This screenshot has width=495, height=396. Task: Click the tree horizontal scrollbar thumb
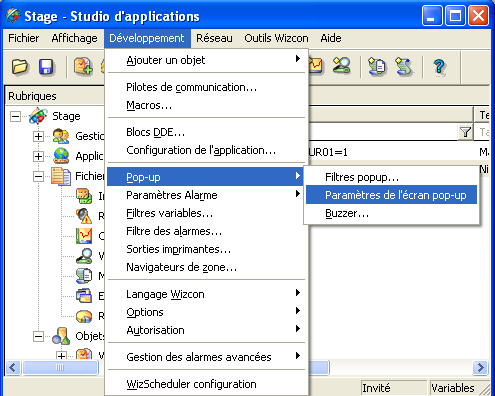60,368
